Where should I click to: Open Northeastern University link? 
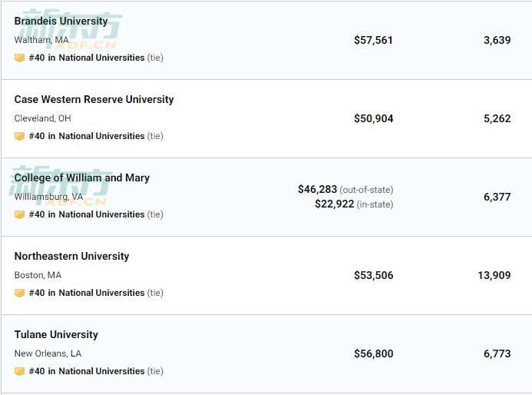[71, 256]
